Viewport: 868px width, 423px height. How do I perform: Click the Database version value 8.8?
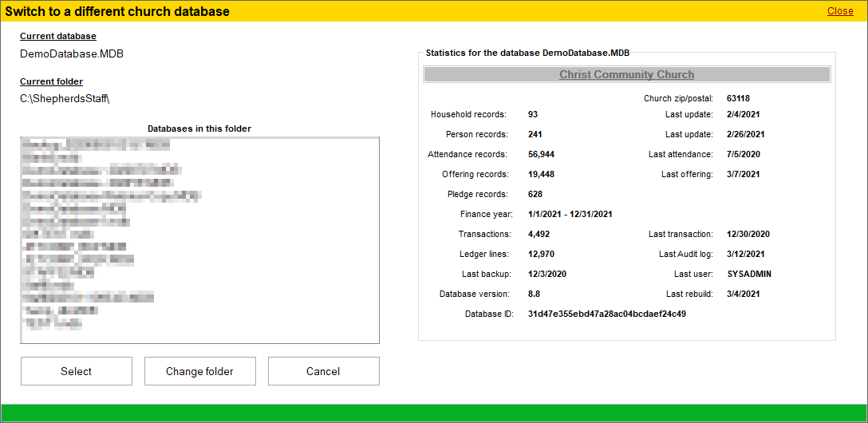point(534,294)
